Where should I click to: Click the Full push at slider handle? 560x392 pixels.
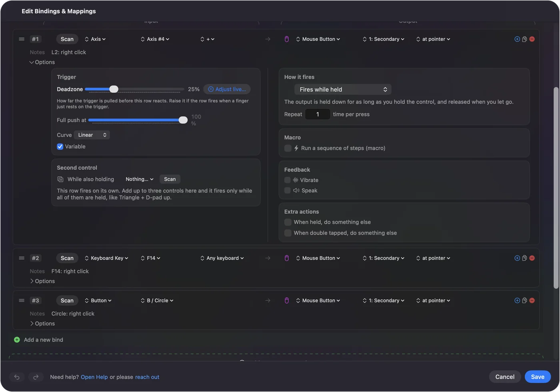coord(183,120)
